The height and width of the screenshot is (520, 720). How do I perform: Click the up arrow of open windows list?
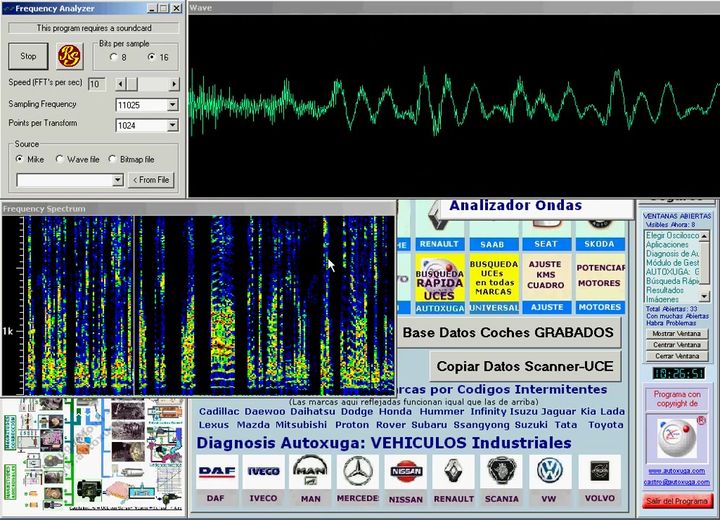point(703,236)
